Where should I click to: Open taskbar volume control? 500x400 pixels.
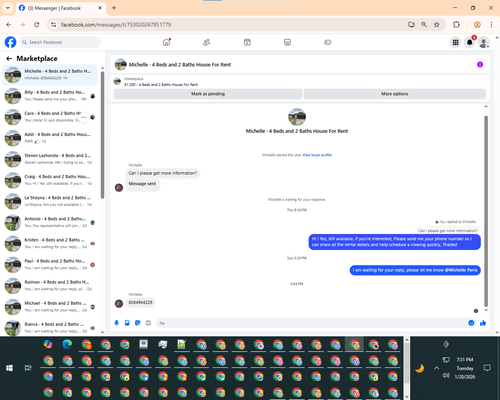pyautogui.click(x=446, y=375)
